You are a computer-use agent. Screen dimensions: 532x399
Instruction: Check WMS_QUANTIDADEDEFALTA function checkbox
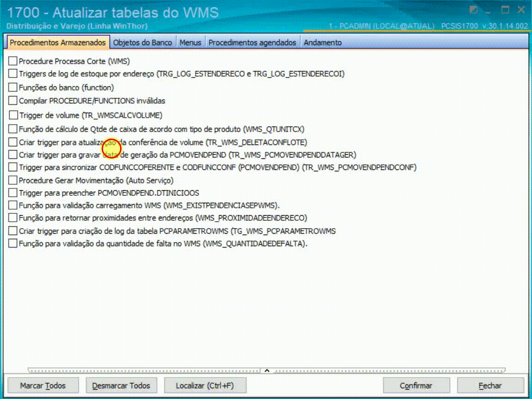[x=13, y=244]
